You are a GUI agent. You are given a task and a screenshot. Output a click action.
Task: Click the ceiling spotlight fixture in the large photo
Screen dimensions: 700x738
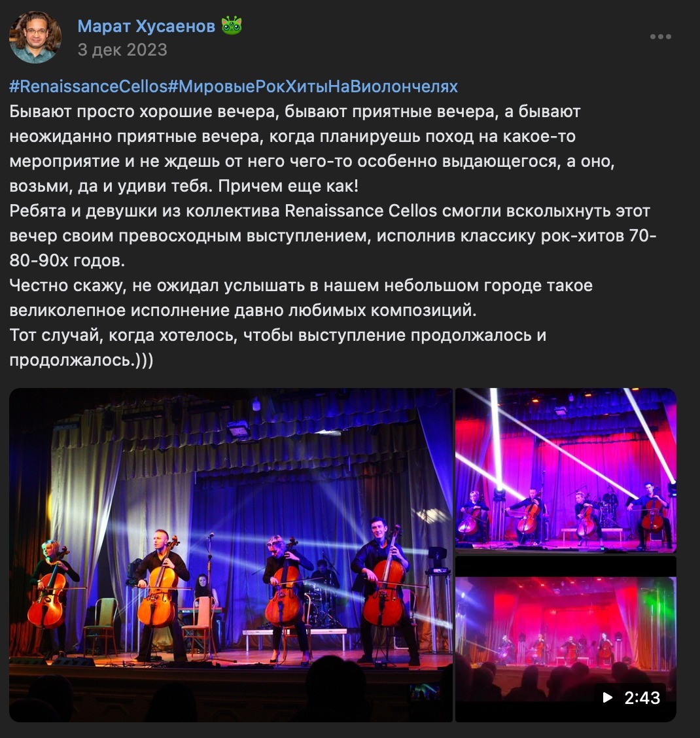[238, 429]
